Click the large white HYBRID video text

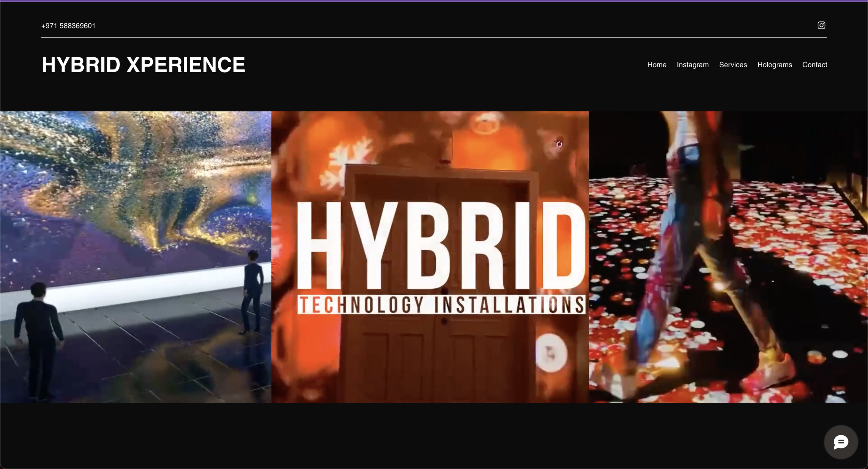click(x=440, y=246)
